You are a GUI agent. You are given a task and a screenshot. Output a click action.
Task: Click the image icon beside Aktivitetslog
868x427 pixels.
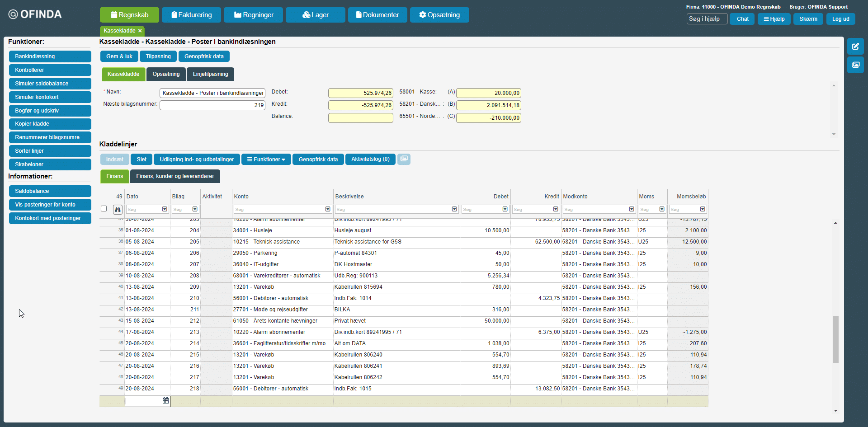pyautogui.click(x=404, y=159)
